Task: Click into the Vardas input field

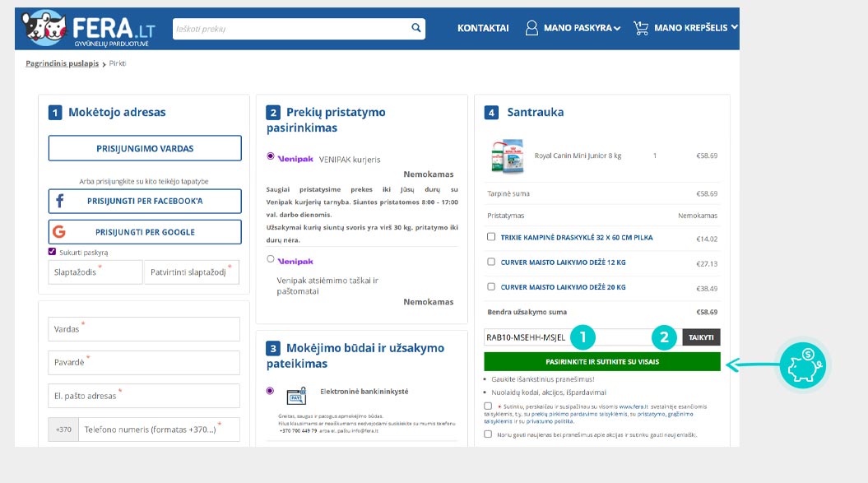Action: [145, 329]
